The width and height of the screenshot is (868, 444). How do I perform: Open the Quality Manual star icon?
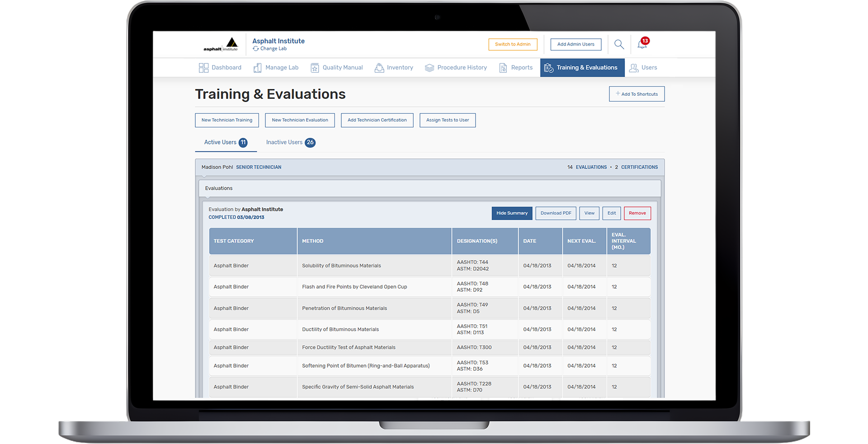[x=315, y=67]
